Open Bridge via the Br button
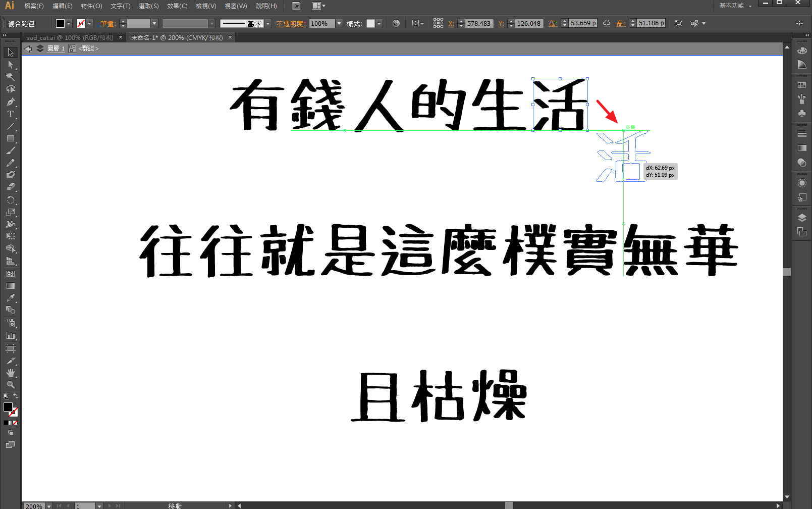The height and width of the screenshot is (509, 812). (296, 6)
